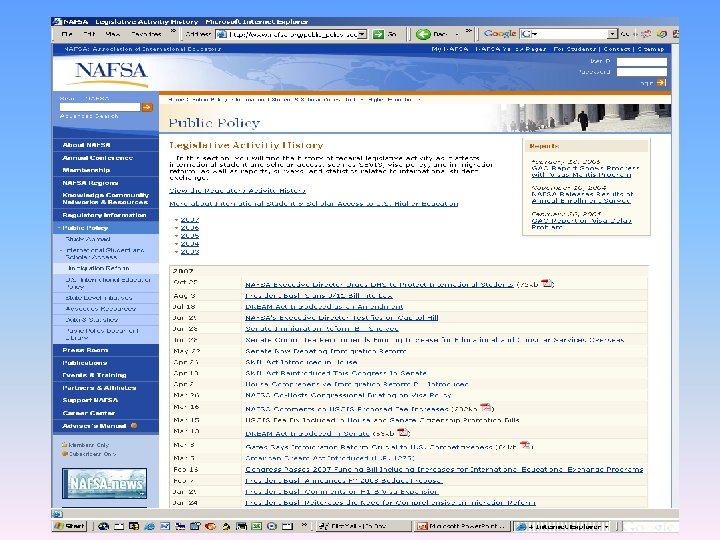Open Regulatory Information in the sidebar
Image resolution: width=720 pixels, height=540 pixels.
coord(104,215)
